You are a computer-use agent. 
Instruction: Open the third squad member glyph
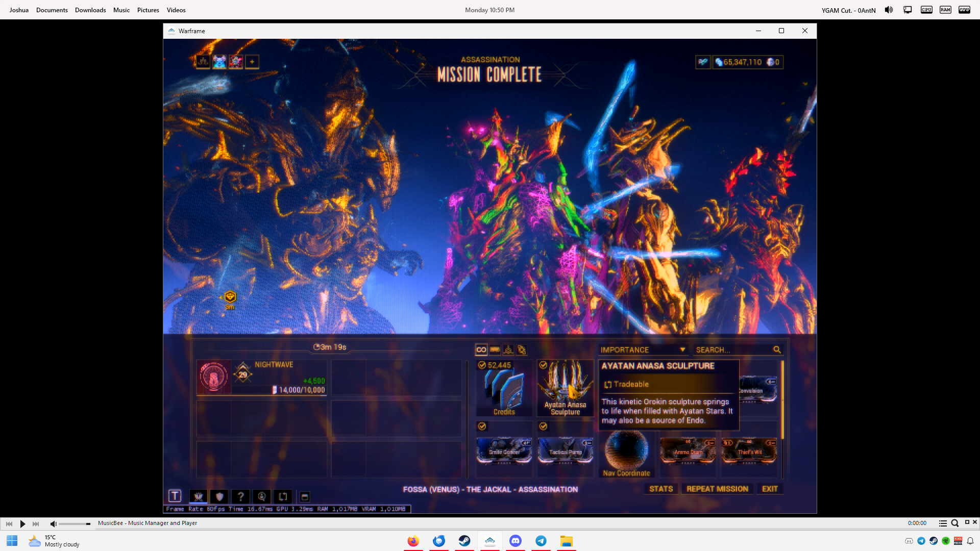click(236, 62)
